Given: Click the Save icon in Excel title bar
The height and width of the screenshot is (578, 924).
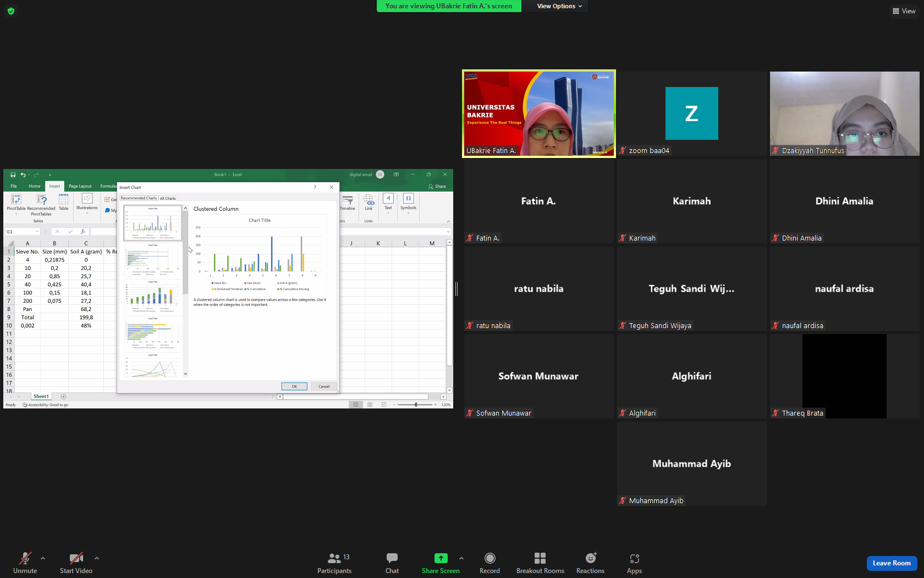Looking at the screenshot, I should click(x=13, y=175).
